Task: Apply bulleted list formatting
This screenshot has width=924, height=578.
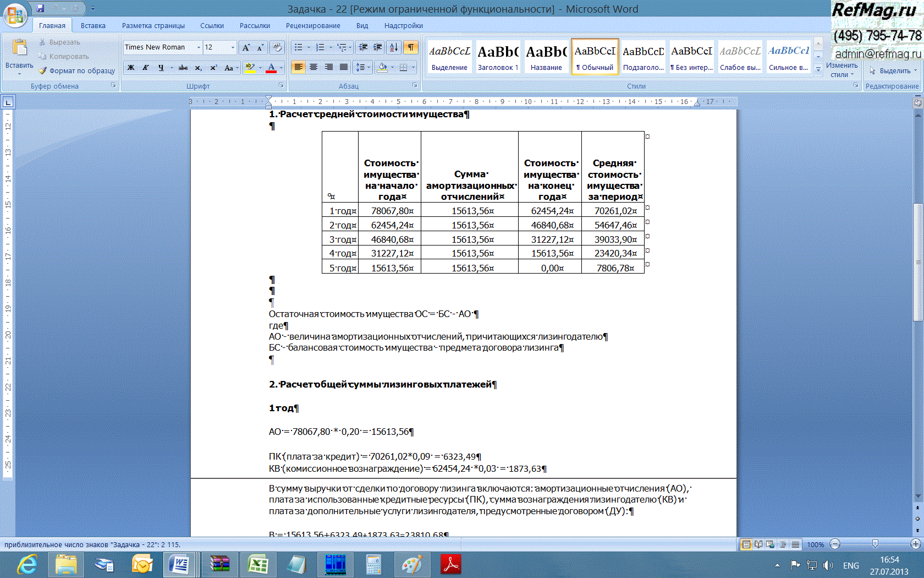Action: pos(298,47)
